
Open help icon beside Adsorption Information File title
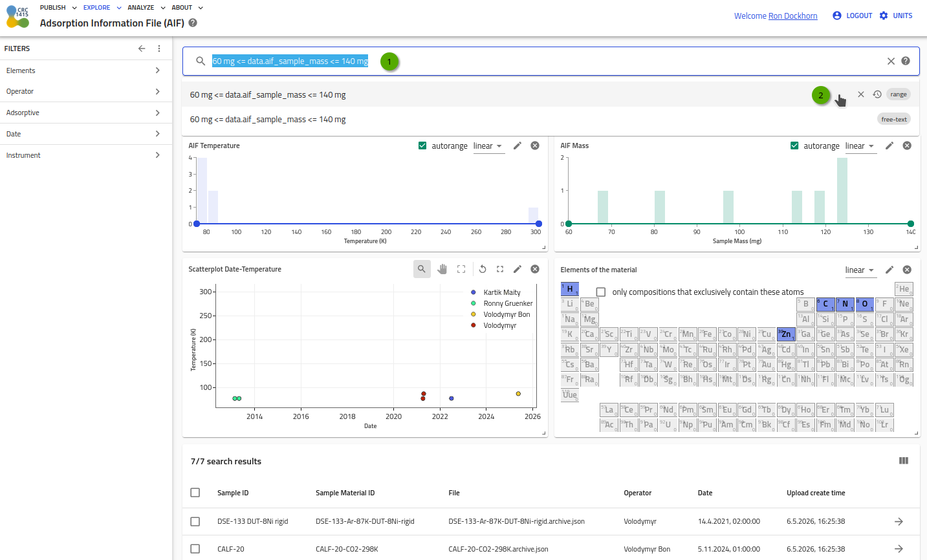click(x=193, y=23)
